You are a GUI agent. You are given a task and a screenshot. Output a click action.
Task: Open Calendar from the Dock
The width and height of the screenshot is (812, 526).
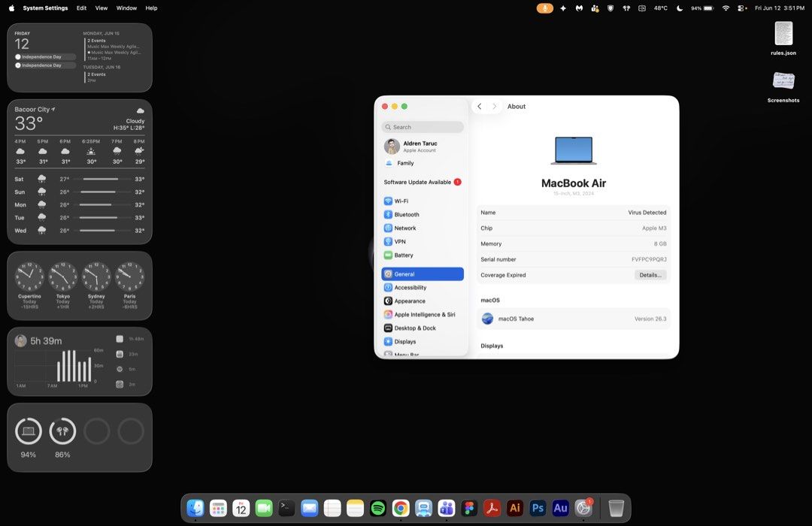(241, 509)
